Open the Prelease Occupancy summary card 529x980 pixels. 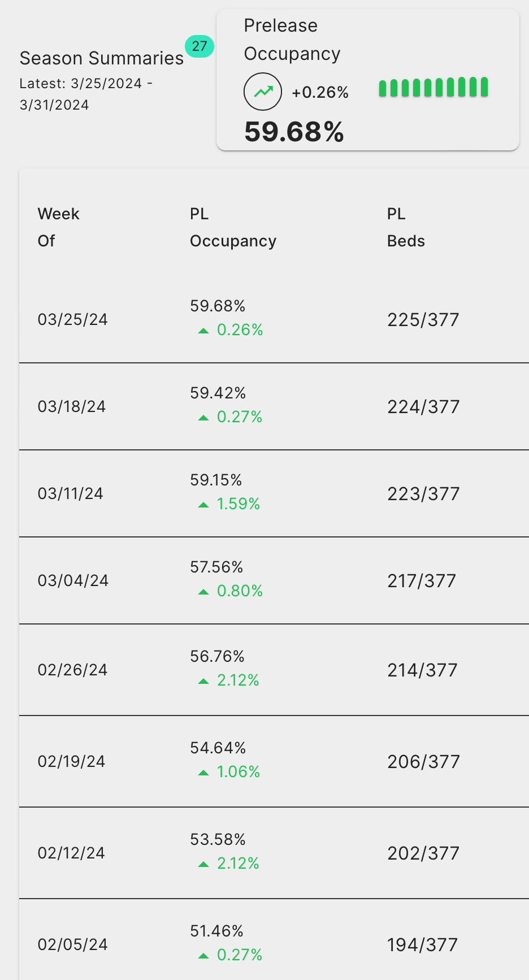tap(367, 80)
